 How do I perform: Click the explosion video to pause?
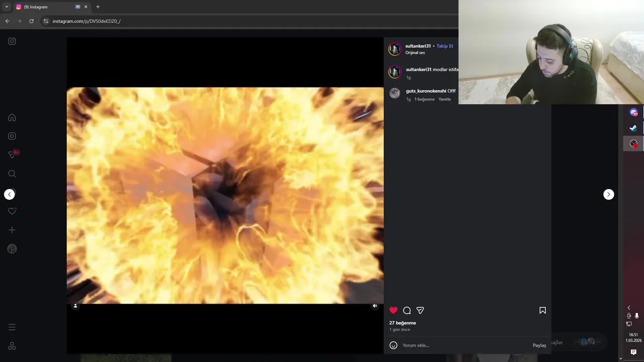(x=225, y=196)
